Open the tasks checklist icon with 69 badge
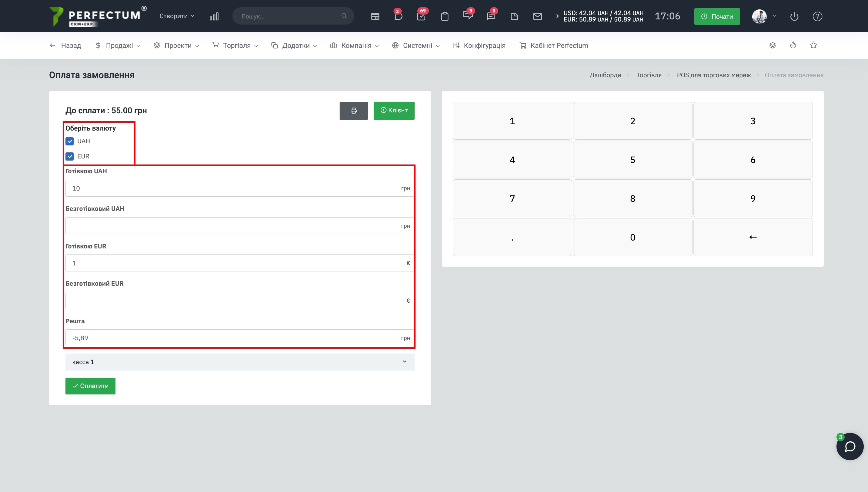The image size is (868, 492). (x=421, y=16)
